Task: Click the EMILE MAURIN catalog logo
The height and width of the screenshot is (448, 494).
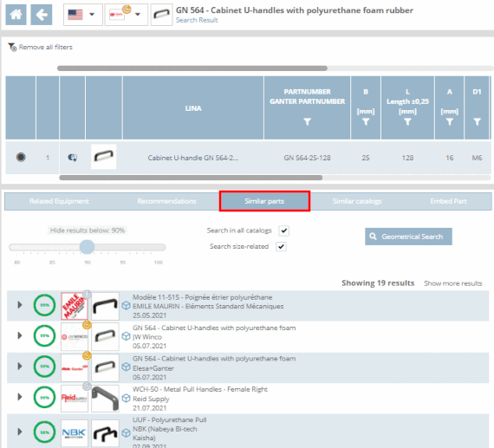Action: 75,306
